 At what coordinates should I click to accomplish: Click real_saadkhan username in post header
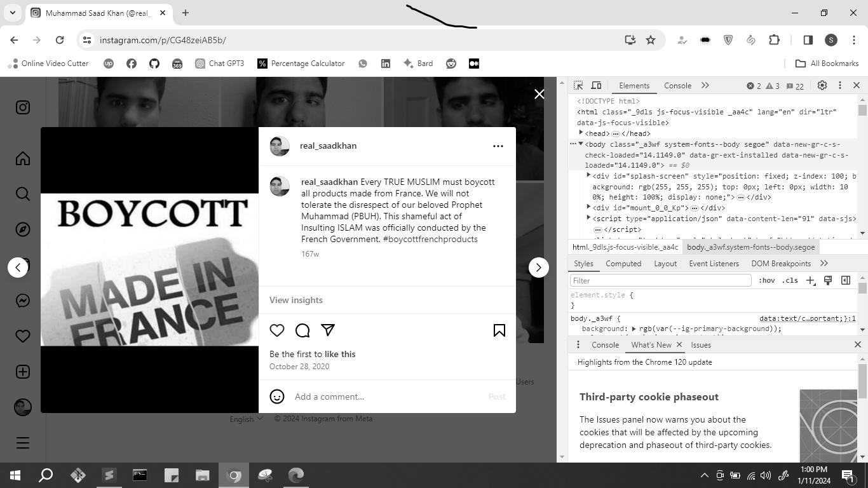point(328,146)
